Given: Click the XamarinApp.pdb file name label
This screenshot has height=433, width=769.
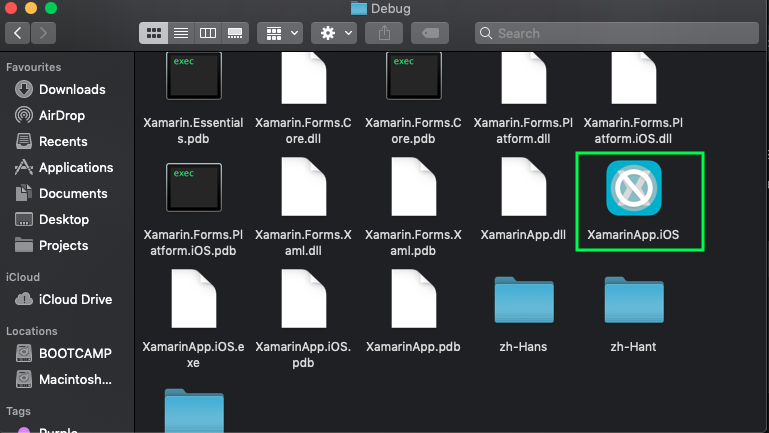Looking at the screenshot, I should tap(413, 347).
